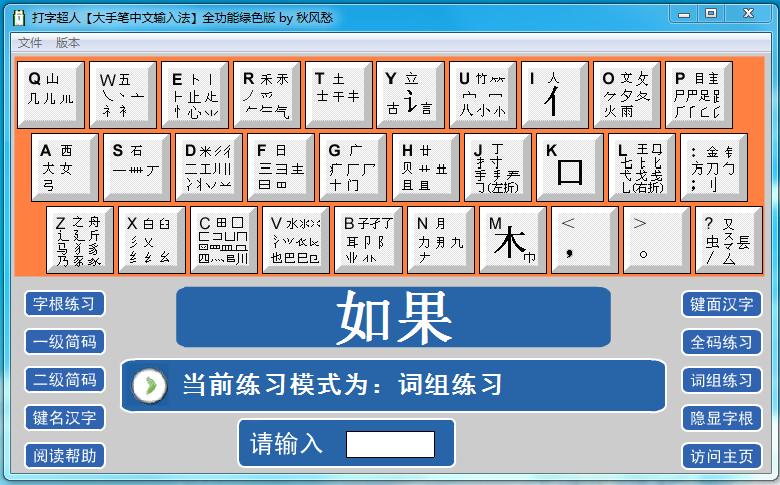Image resolution: width=780 pixels, height=485 pixels.
Task: Click the R key with 禾 radical
Action: 267,95
